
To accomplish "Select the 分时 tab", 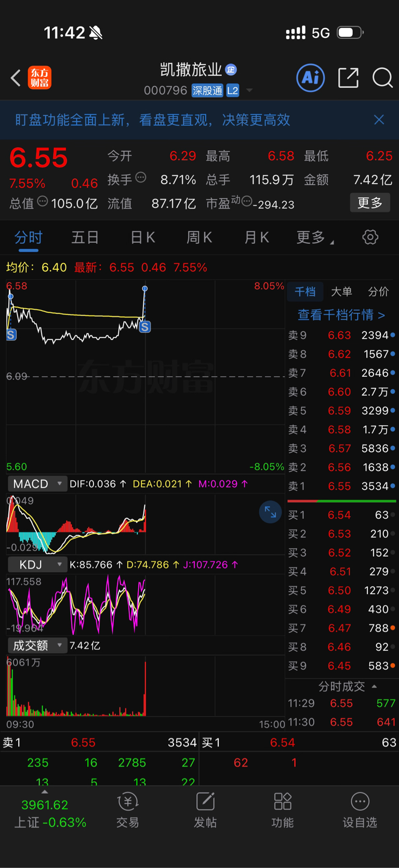I will point(29,238).
